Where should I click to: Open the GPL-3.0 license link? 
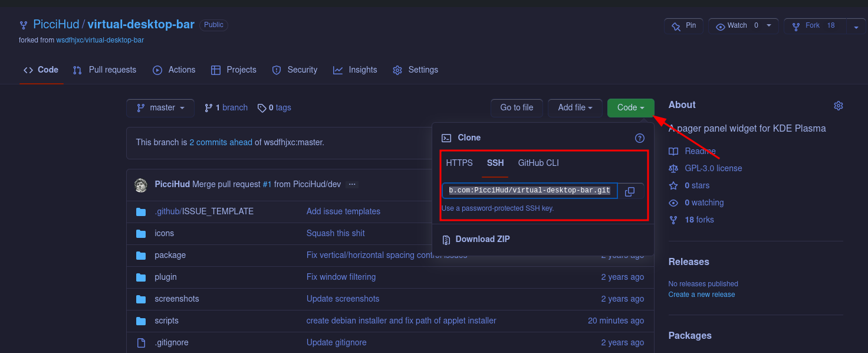click(x=713, y=168)
